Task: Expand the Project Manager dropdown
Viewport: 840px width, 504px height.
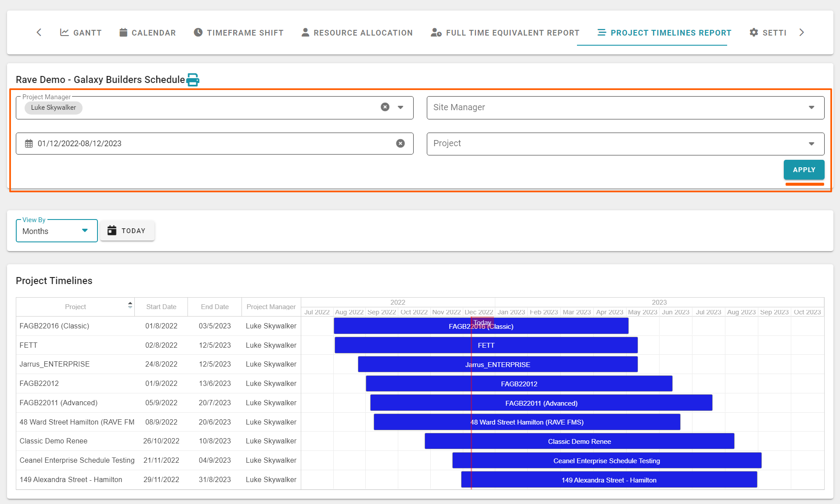Action: click(400, 108)
